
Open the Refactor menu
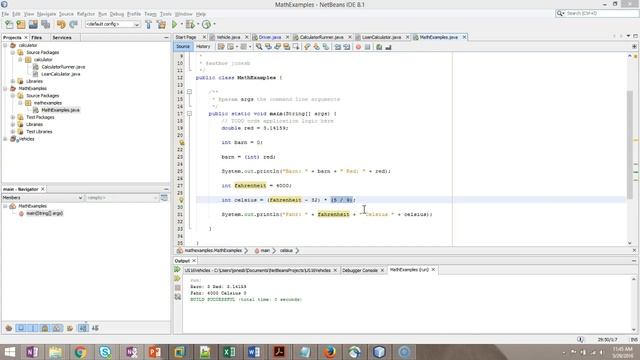86,14
